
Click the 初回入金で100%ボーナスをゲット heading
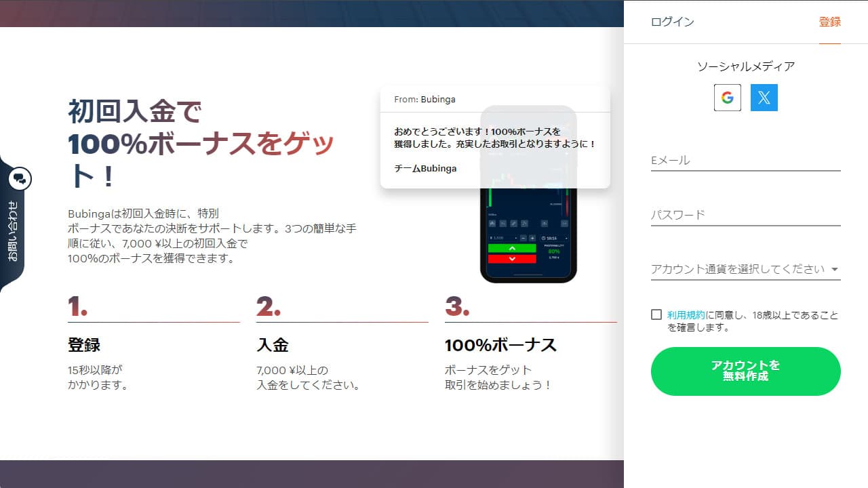(x=201, y=144)
